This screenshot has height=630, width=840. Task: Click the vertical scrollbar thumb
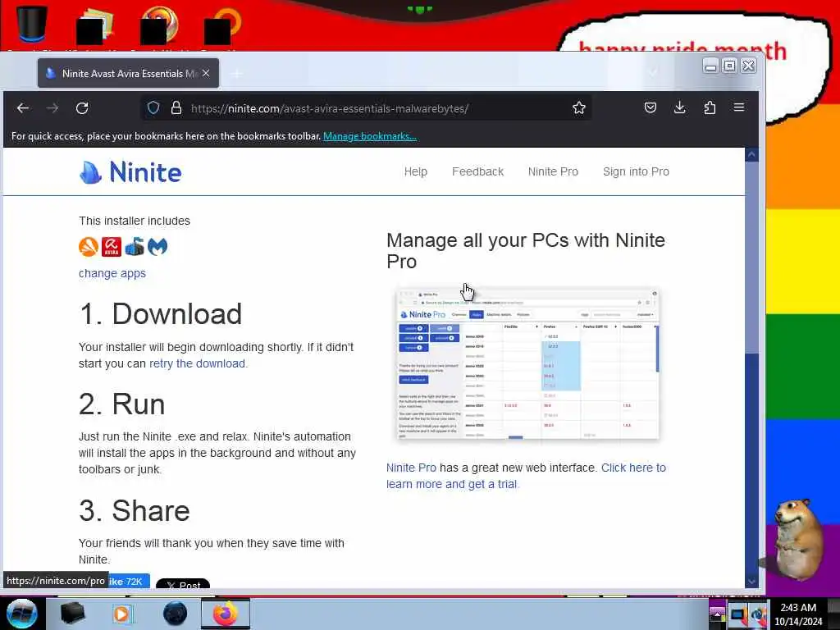tap(751, 257)
